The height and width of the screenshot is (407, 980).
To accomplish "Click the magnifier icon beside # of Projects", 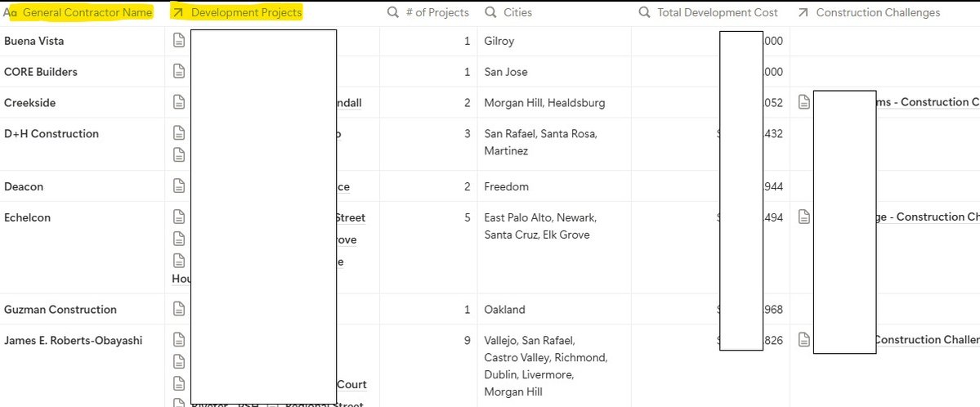I will tap(392, 12).
